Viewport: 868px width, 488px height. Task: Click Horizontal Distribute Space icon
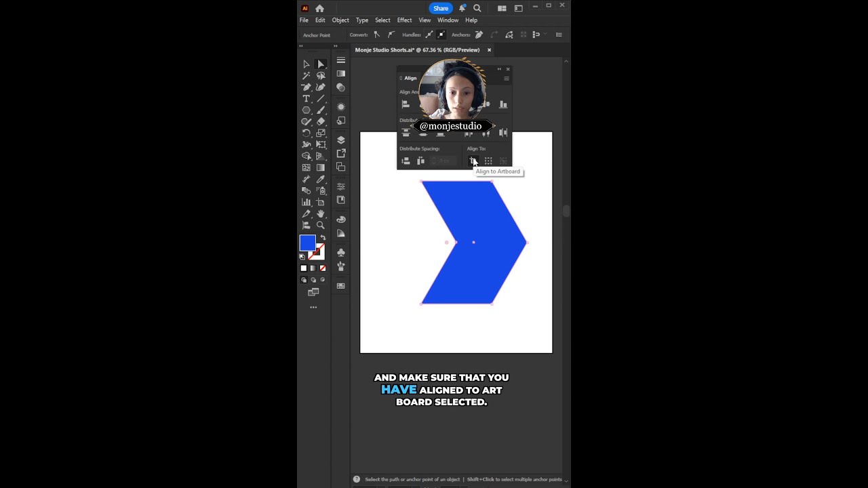(420, 161)
